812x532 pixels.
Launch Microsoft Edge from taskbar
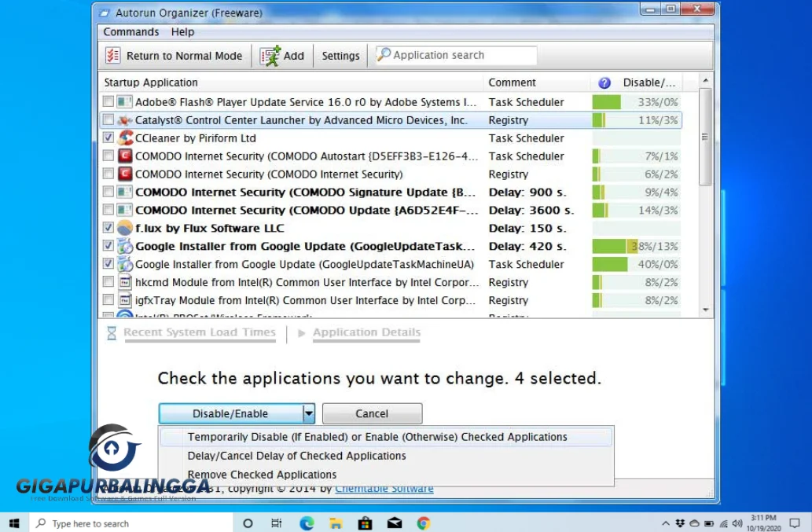click(x=307, y=523)
